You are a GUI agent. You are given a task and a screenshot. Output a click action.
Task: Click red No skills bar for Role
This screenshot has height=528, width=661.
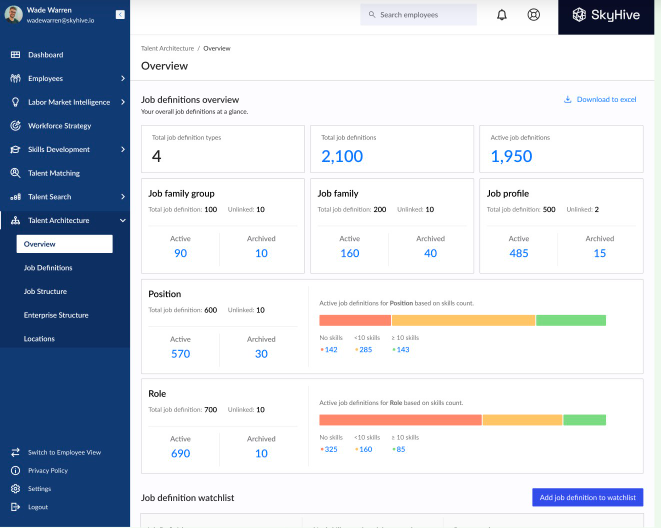[400, 420]
